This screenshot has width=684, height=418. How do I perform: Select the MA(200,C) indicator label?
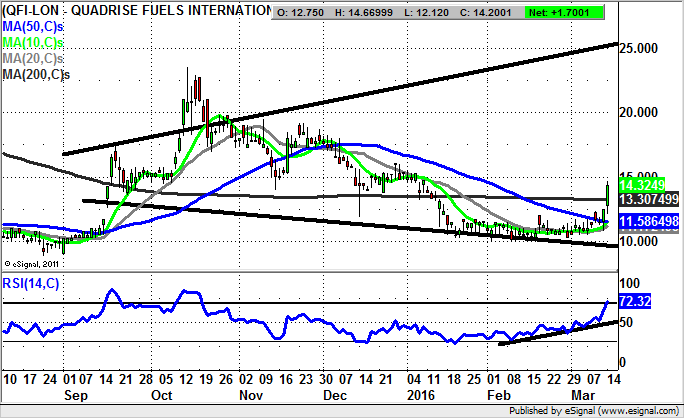pyautogui.click(x=36, y=76)
